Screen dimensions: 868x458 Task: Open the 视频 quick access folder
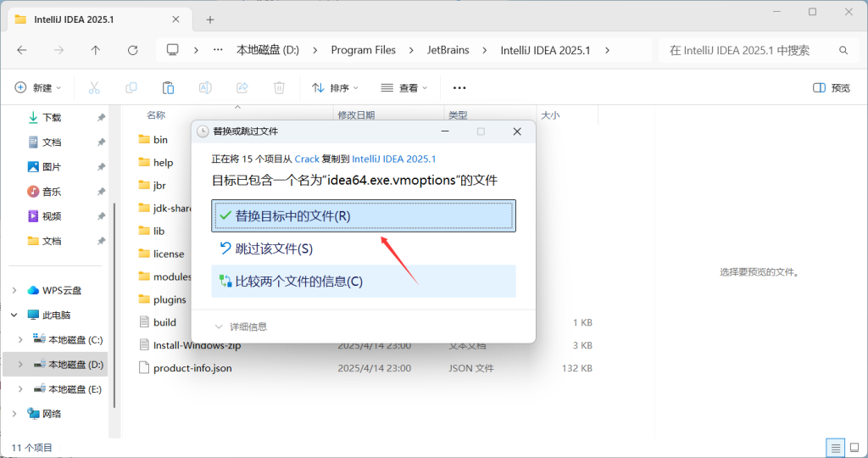[52, 216]
